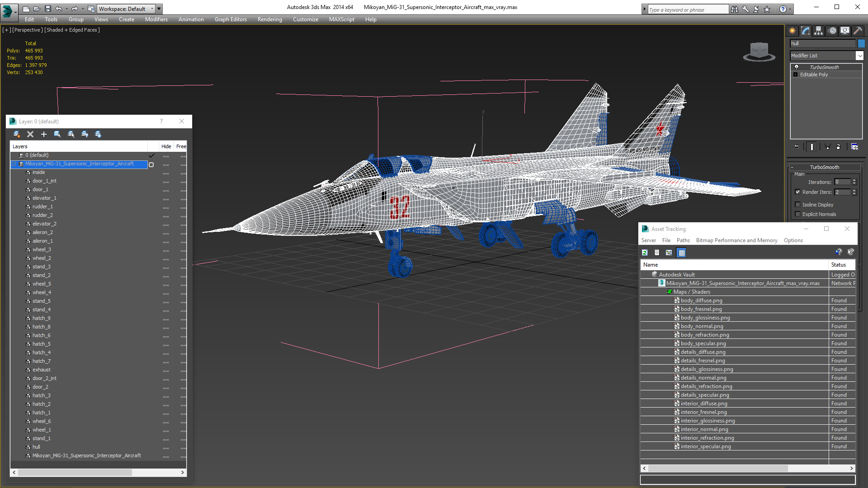Undo the last action in the toolbar
This screenshot has width=868, height=488.
click(59, 9)
